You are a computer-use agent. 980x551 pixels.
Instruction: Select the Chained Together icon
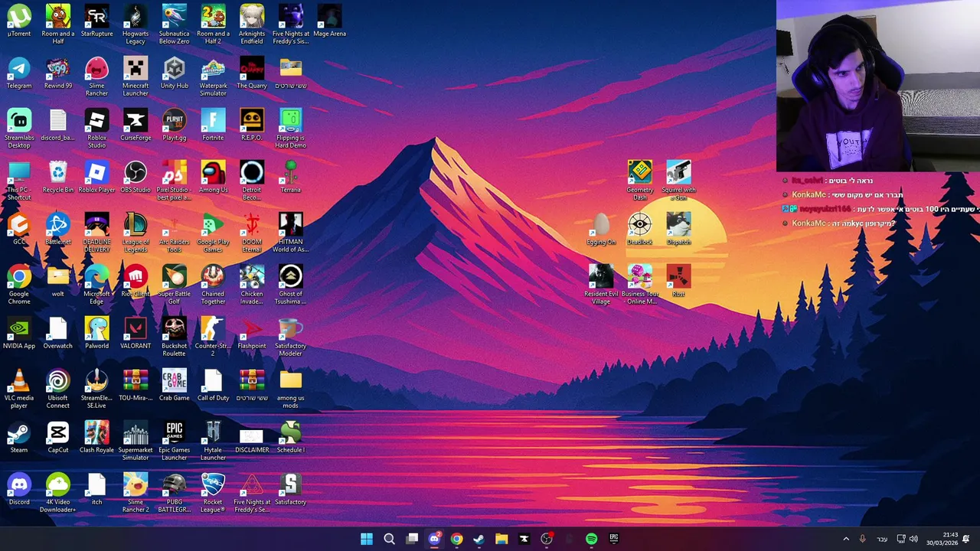pyautogui.click(x=213, y=285)
